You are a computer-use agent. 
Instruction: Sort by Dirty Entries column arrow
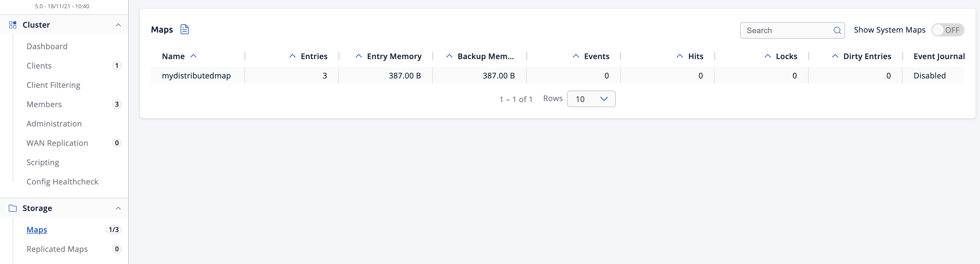[x=835, y=56]
